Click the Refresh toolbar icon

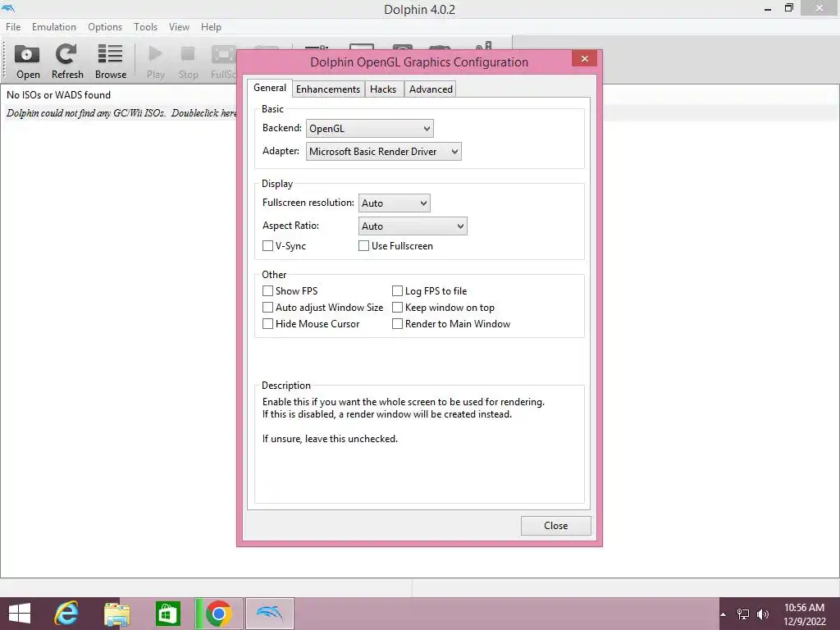click(x=67, y=61)
